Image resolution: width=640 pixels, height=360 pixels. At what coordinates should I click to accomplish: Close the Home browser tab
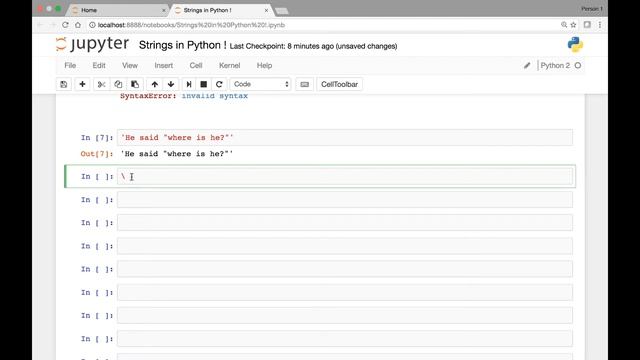coord(164,10)
